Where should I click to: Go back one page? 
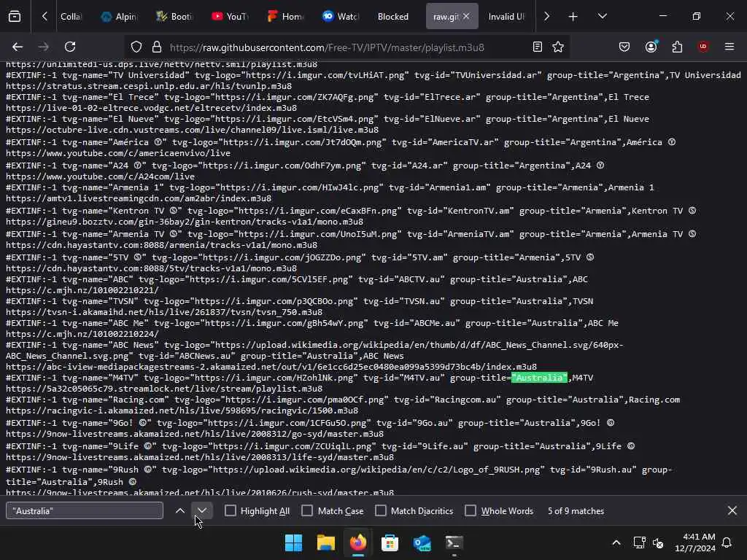click(x=18, y=47)
